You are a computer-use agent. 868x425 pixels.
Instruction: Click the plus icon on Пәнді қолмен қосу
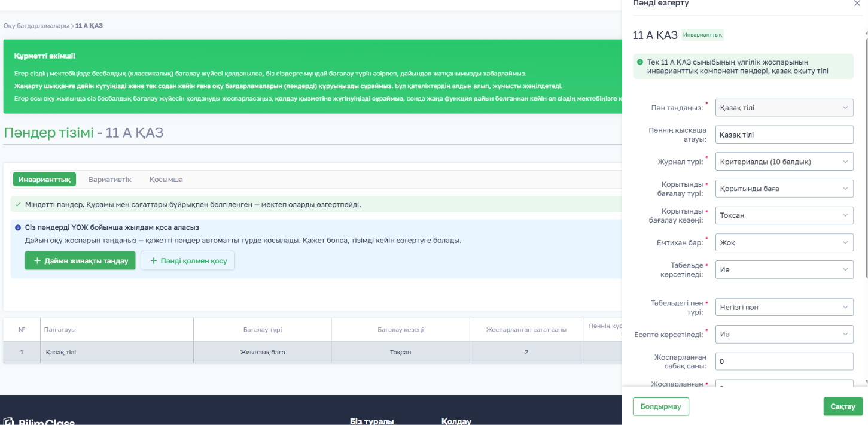pyautogui.click(x=153, y=261)
